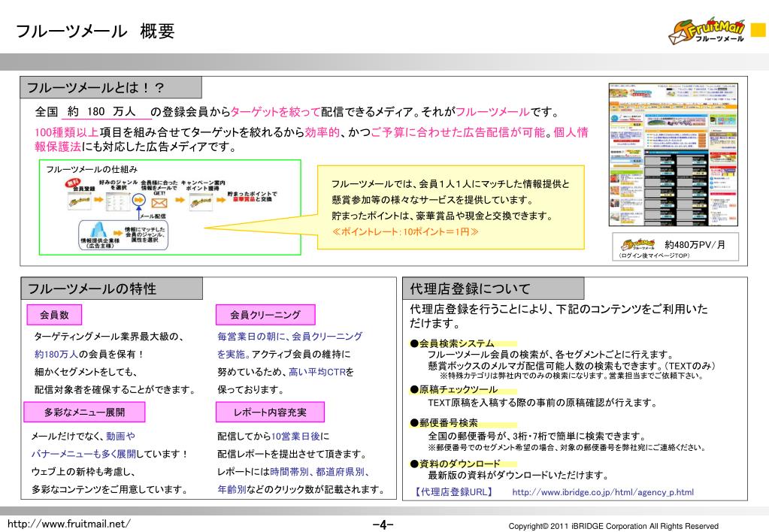The image size is (769, 532).
Task: Click the フルーツメールの仕組み diagram
Action: [170, 207]
